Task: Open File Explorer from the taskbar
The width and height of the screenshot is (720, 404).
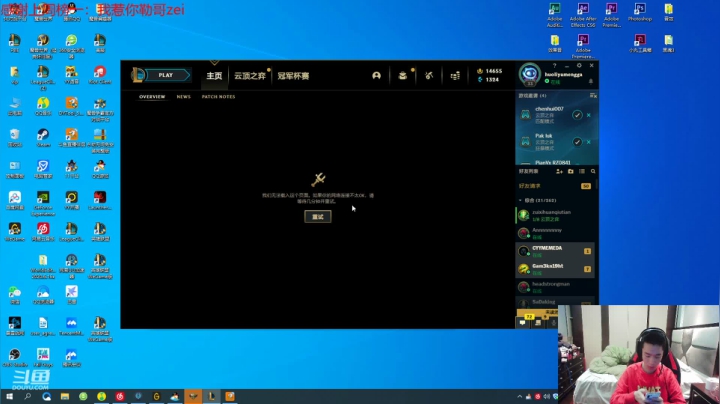Action: 65,396
